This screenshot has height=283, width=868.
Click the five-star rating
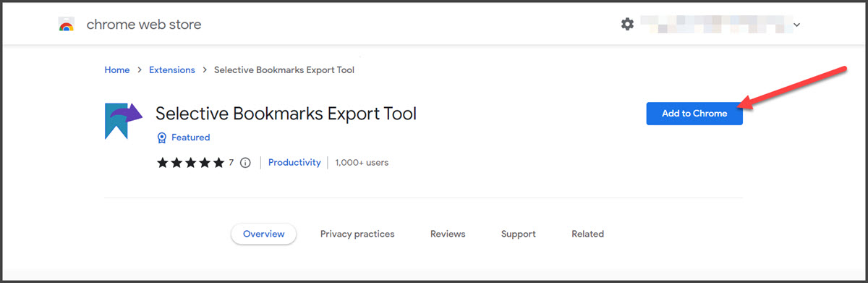190,163
